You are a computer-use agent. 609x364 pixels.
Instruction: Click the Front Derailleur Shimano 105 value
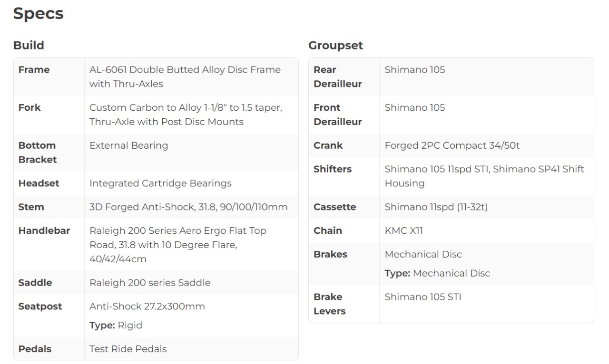415,108
